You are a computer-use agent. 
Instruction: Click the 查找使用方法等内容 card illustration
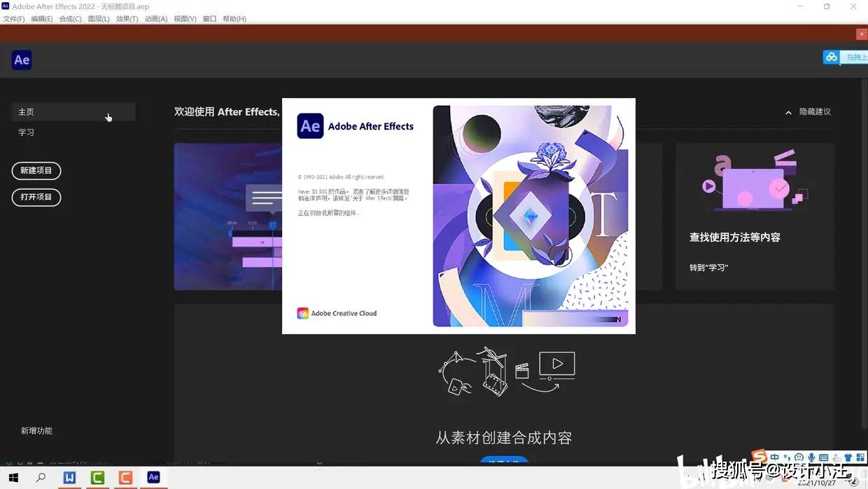pyautogui.click(x=755, y=181)
